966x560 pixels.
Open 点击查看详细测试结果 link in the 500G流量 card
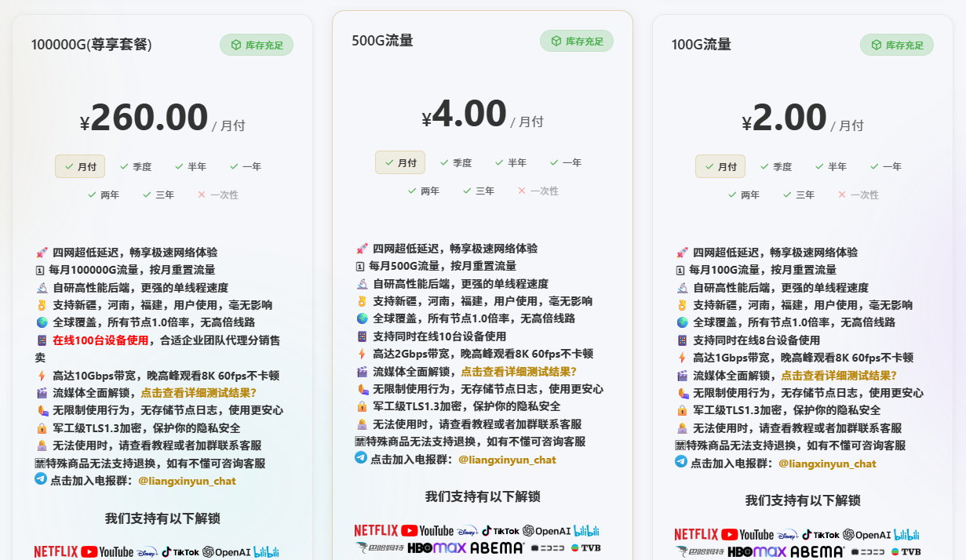[x=518, y=372]
